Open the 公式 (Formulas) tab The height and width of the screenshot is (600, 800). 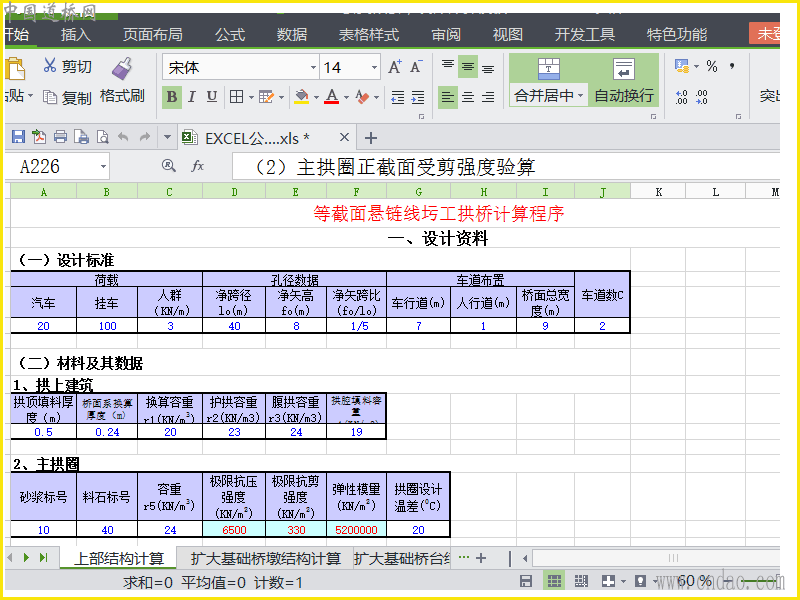(x=230, y=34)
